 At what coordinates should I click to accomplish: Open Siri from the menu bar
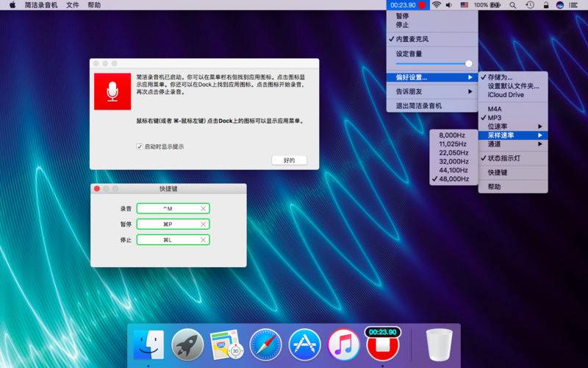pos(560,5)
